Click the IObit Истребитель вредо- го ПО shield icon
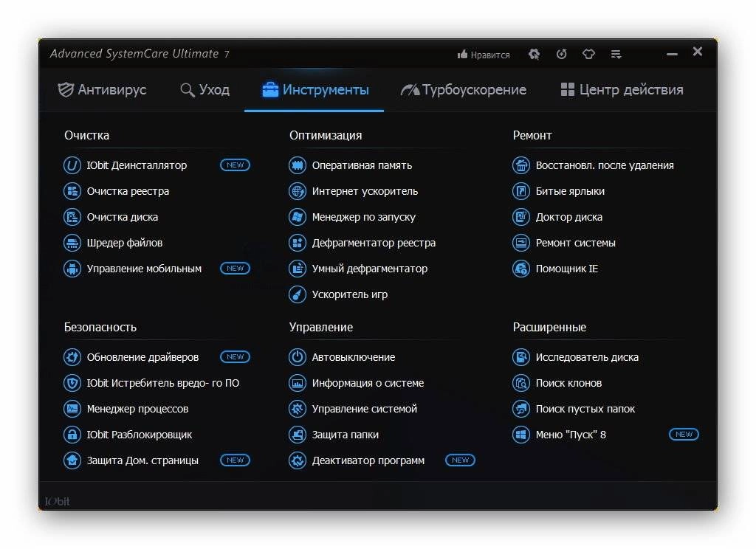The image size is (756, 549). (72, 383)
